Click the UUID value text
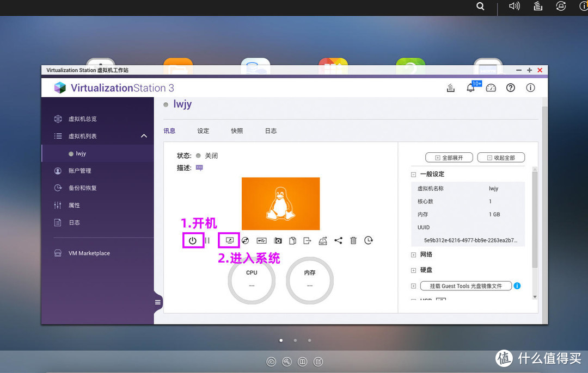This screenshot has height=373, width=588. [470, 240]
